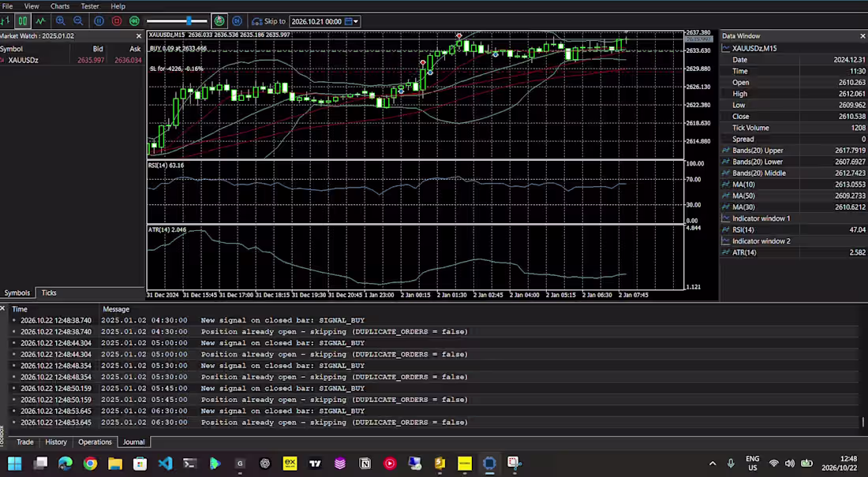Pause the strategy tester playback
This screenshot has height=477, width=868.
pyautogui.click(x=99, y=21)
